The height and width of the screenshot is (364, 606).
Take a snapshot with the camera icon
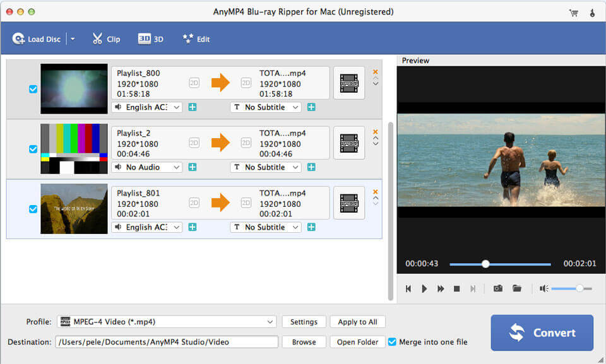tap(497, 288)
